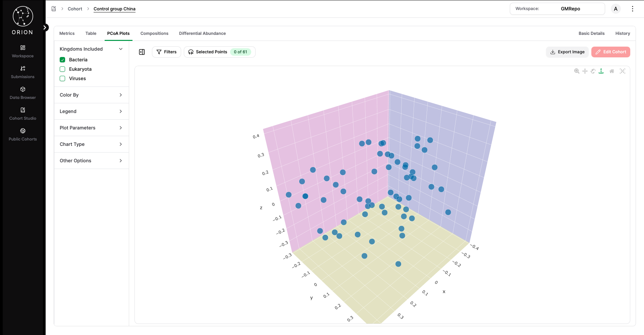
Task: Select turntable rotation mode on the chart
Action: (601, 71)
